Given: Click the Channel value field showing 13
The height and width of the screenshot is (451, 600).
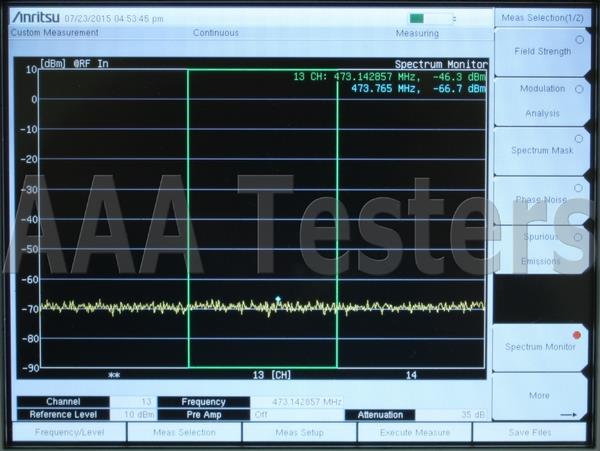Looking at the screenshot, I should coord(133,402).
